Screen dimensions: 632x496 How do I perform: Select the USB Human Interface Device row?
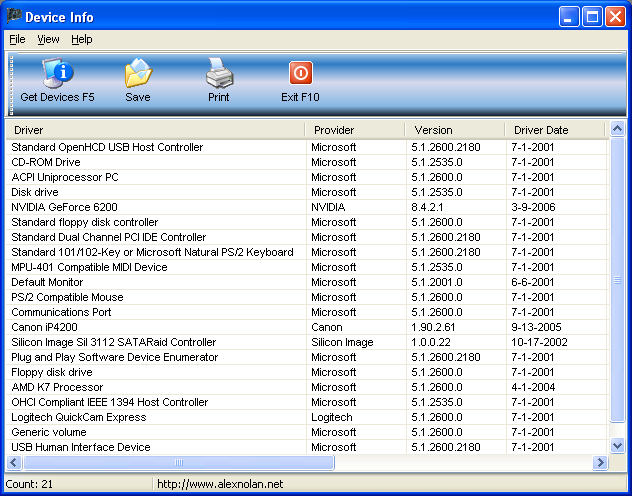point(306,447)
